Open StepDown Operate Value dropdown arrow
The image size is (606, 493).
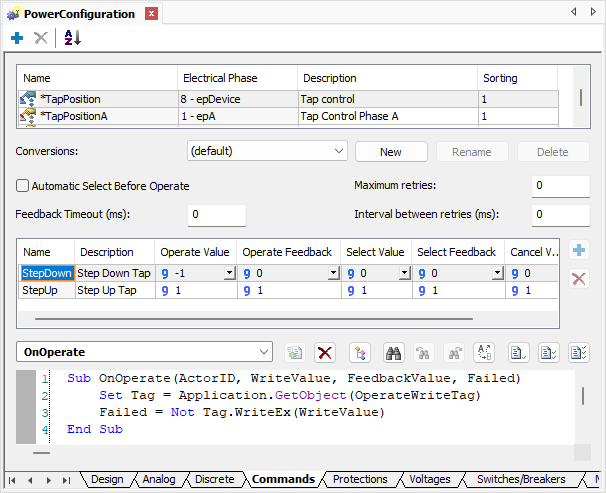(229, 273)
